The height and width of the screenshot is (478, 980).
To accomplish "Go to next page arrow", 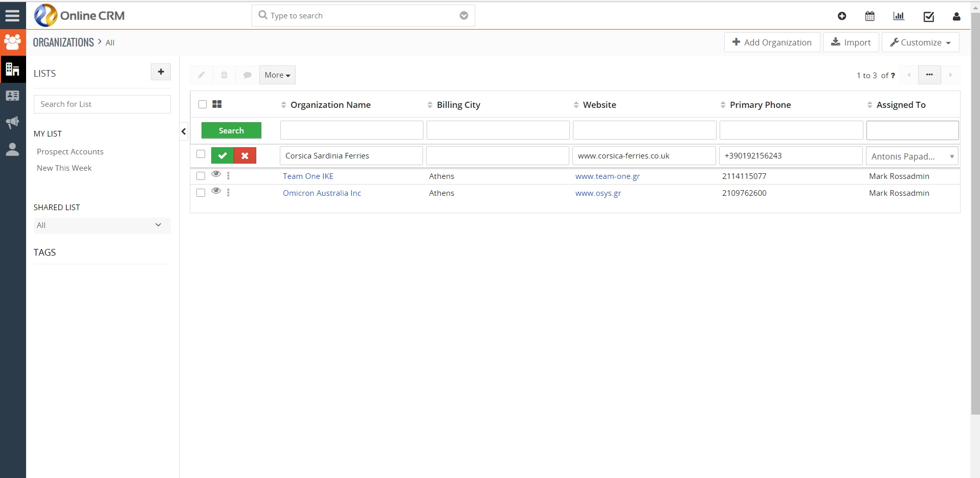I will 950,75.
